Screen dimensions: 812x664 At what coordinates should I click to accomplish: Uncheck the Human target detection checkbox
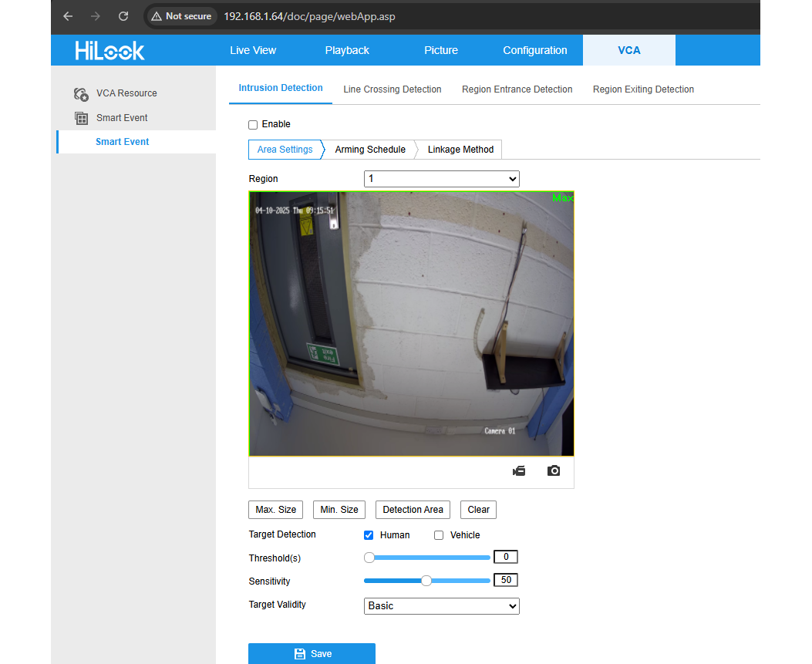point(369,535)
